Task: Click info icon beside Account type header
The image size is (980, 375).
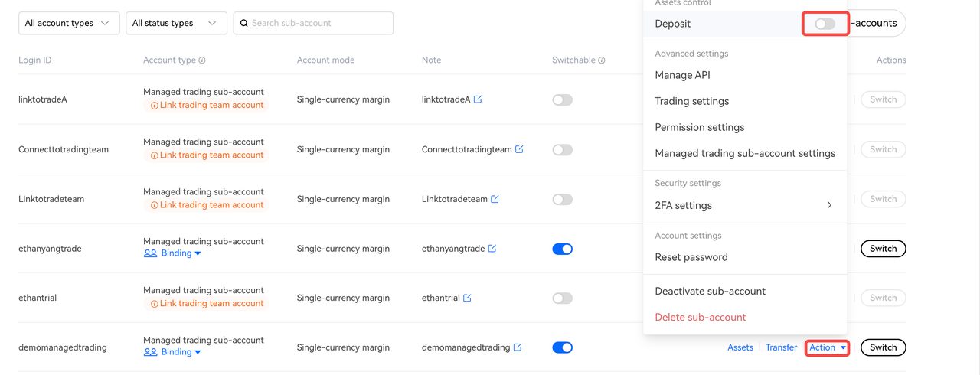Action: (x=202, y=60)
